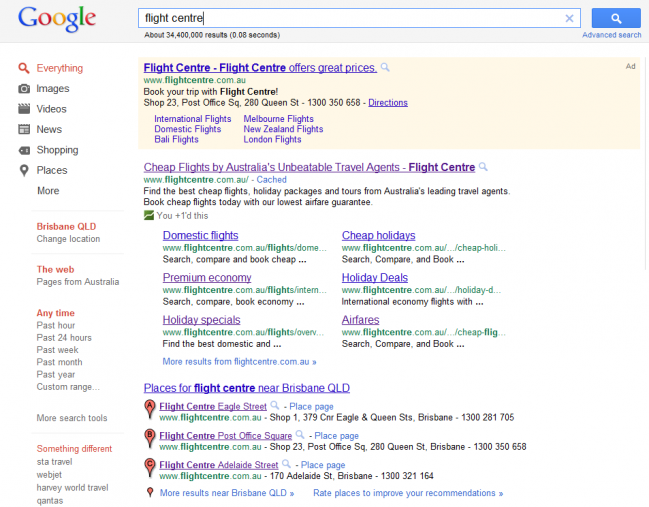The width and height of the screenshot is (649, 507).
Task: Filter results to Past week
Action: [x=57, y=350]
